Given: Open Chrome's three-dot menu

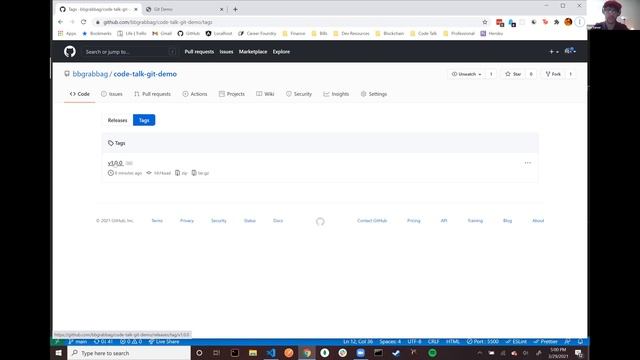Looking at the screenshot, I should [x=580, y=22].
